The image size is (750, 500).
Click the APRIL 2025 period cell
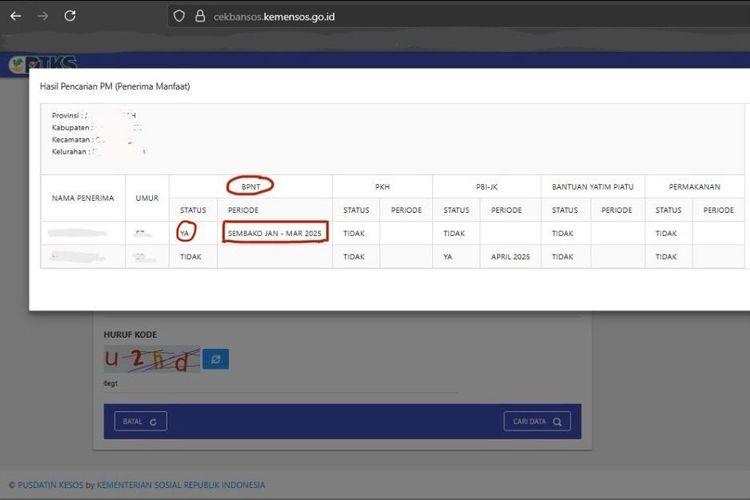pyautogui.click(x=510, y=256)
